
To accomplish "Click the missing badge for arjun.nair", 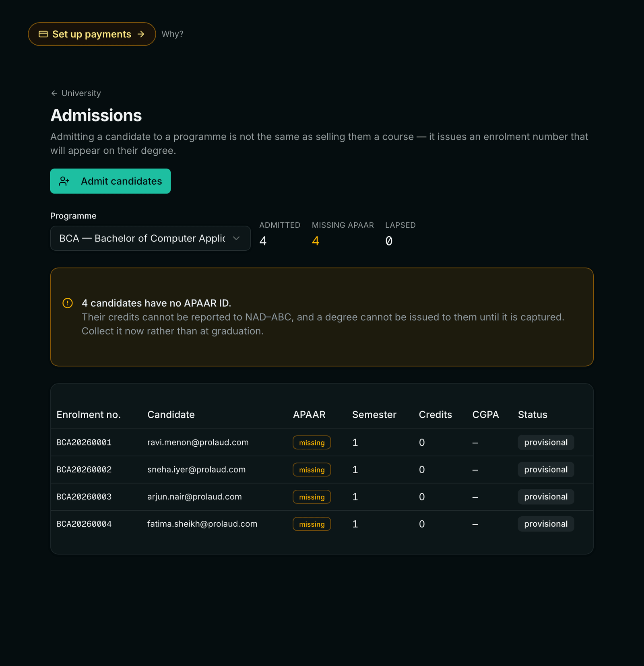I will (x=312, y=497).
